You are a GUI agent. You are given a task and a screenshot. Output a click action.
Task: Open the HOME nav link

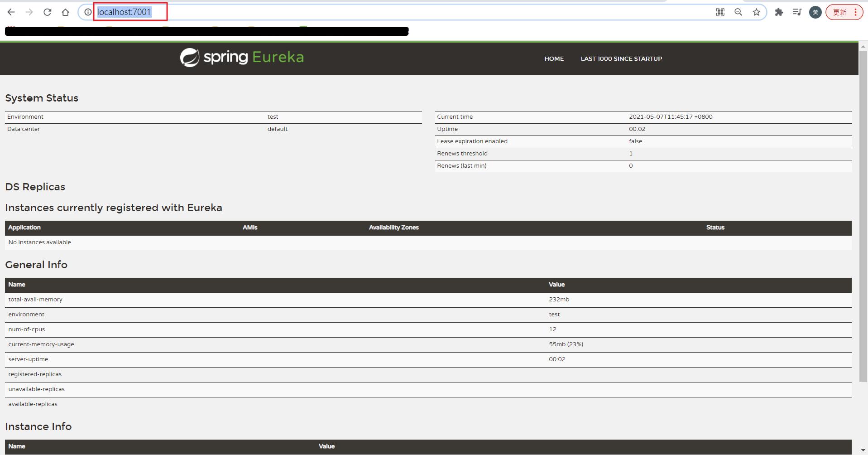[554, 58]
